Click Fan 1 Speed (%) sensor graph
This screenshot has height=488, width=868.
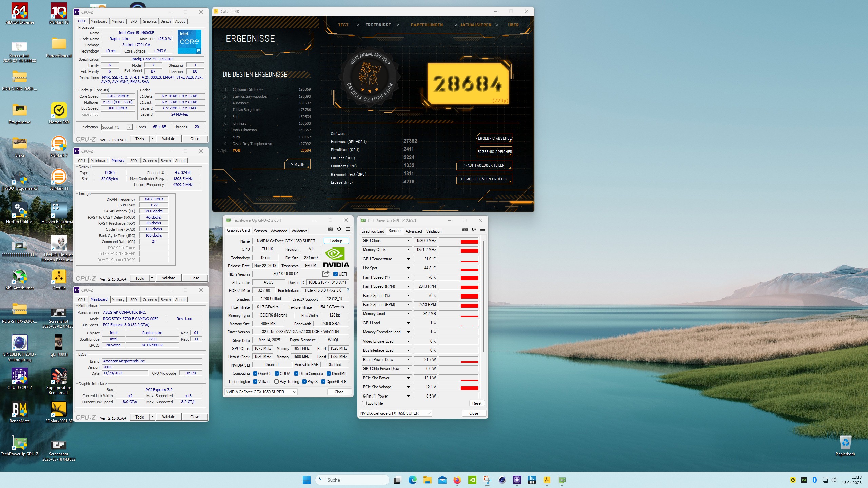point(459,277)
